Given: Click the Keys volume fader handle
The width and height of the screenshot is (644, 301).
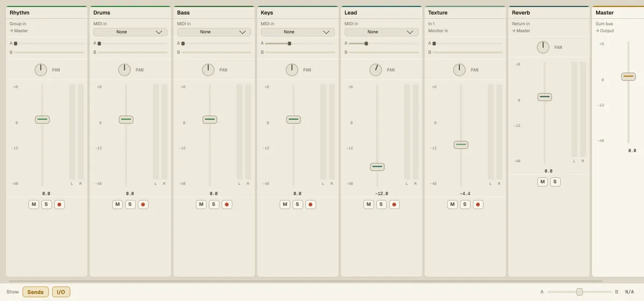Looking at the screenshot, I should [294, 119].
